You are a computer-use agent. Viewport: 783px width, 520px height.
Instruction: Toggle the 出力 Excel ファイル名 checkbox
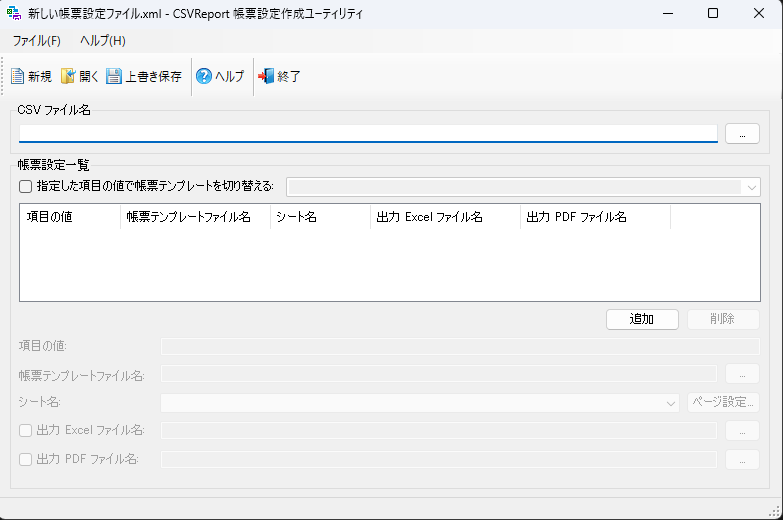click(x=25, y=431)
